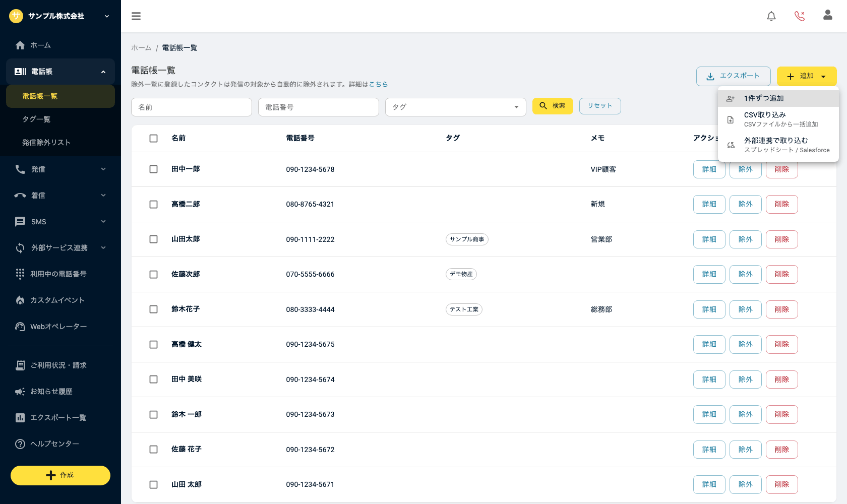847x504 pixels.
Task: Click the add-person icon in dropdown menu
Action: tap(731, 99)
